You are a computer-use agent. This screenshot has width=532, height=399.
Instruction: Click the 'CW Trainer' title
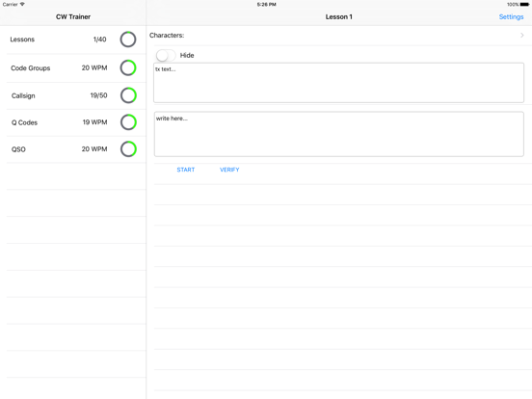click(x=73, y=17)
